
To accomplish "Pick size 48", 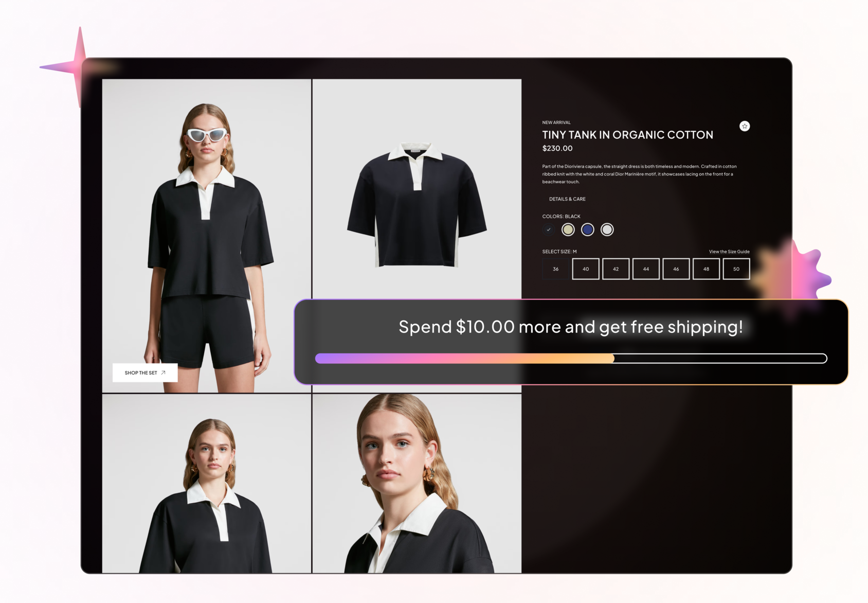I will [706, 269].
